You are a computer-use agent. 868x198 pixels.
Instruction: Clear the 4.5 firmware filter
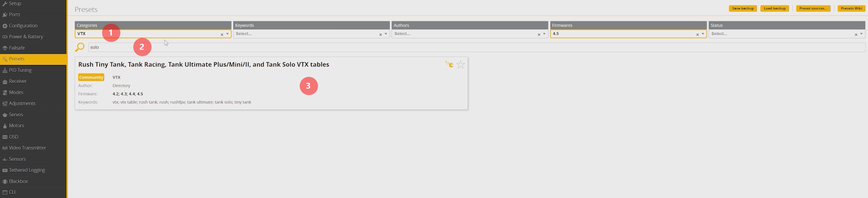pos(697,34)
